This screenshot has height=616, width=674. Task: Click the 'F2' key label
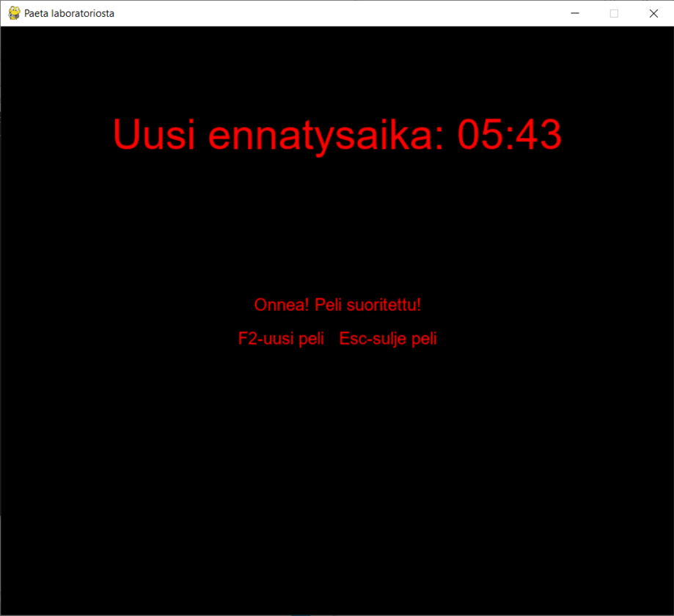(246, 339)
